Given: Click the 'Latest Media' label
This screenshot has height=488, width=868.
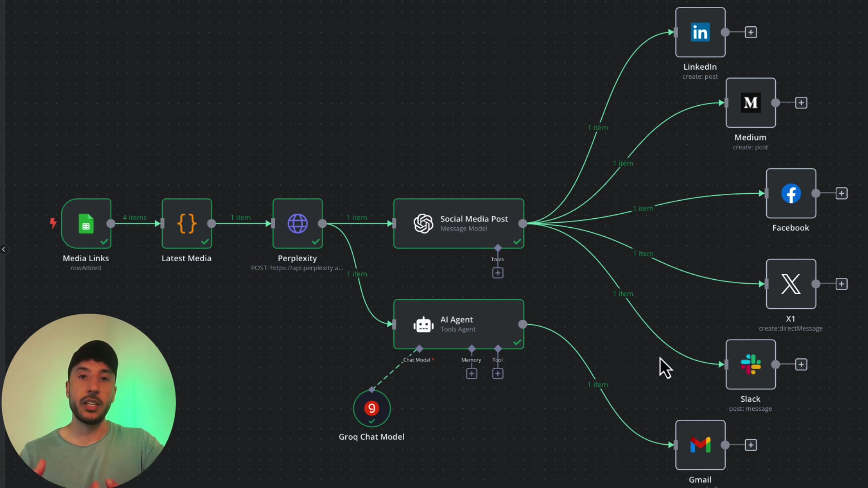Looking at the screenshot, I should (x=187, y=258).
